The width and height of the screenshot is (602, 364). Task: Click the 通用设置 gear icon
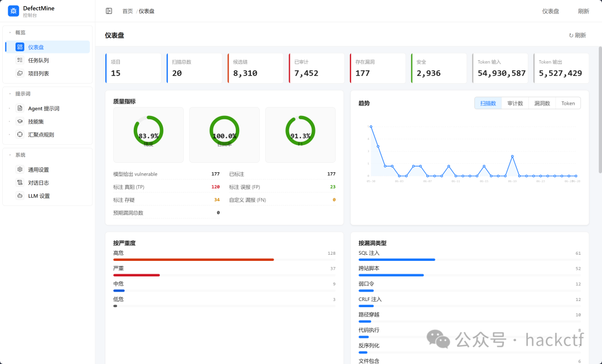coord(20,169)
